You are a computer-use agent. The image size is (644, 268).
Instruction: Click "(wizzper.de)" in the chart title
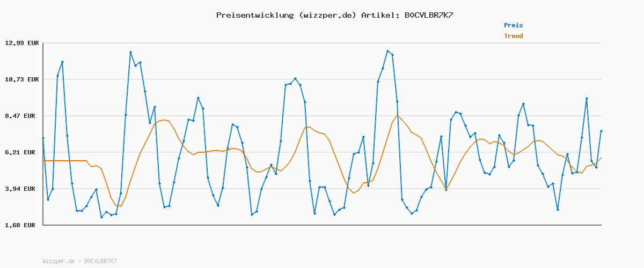tap(326, 15)
